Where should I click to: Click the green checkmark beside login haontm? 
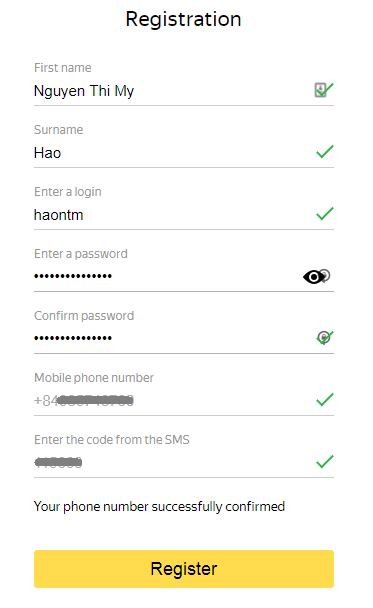click(325, 214)
